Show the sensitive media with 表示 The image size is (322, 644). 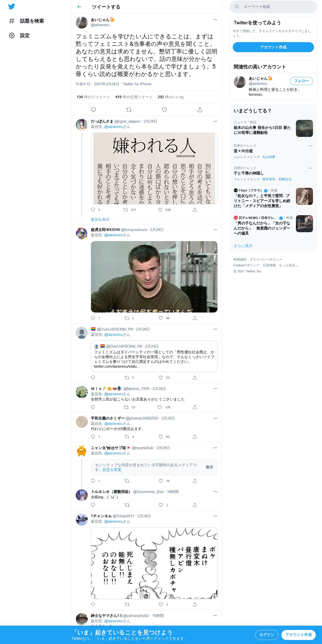[209, 467]
